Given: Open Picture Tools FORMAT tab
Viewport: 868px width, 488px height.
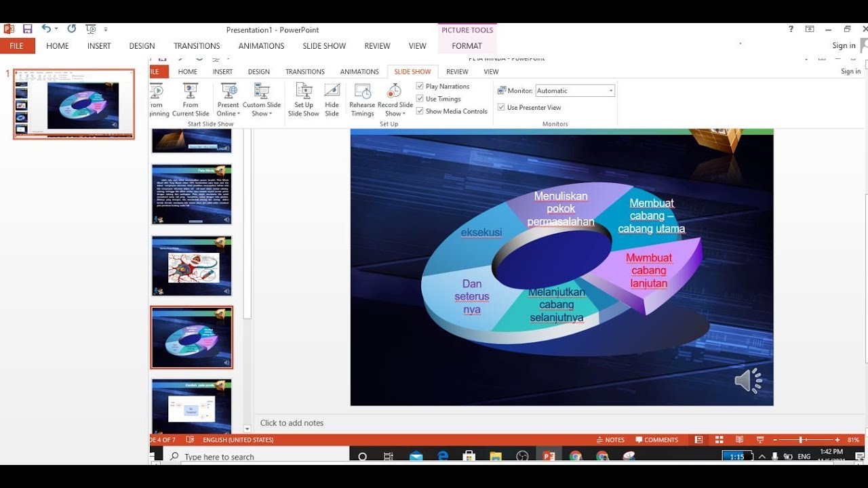Looking at the screenshot, I should 467,46.
